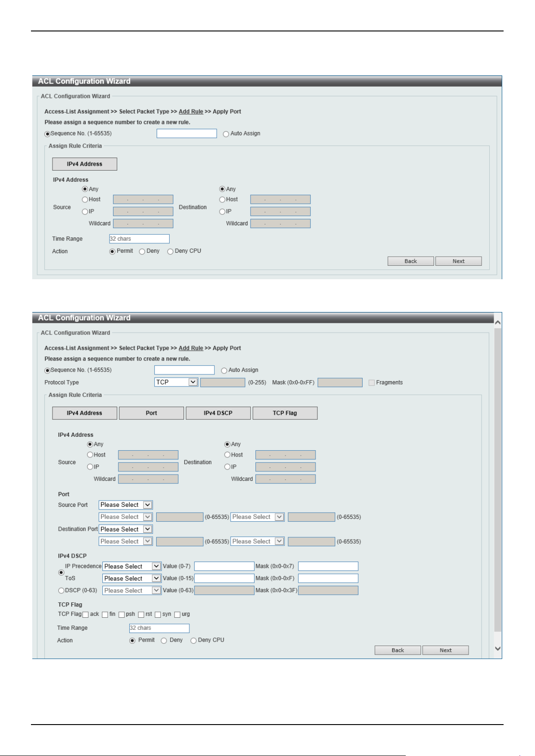Select Deny CPU action in lower wizard
Viewport: 535px width, 756px height.
click(193, 641)
